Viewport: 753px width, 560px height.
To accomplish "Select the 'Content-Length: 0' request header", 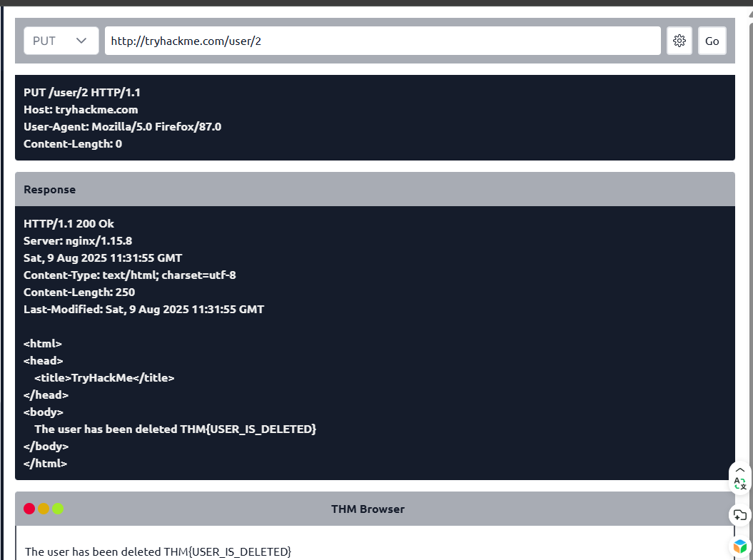I will tap(73, 144).
